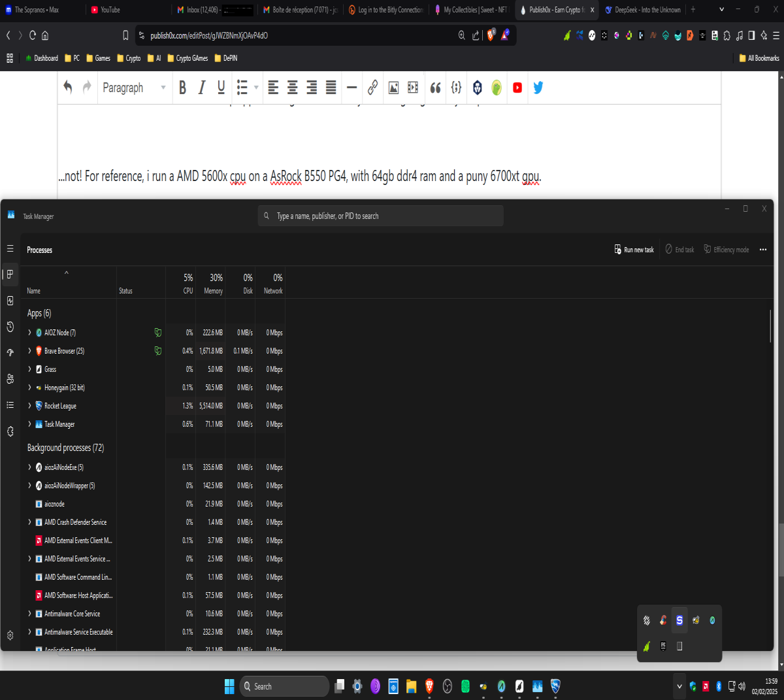
Task: Click Brave address bar URL
Action: pyautogui.click(x=209, y=35)
